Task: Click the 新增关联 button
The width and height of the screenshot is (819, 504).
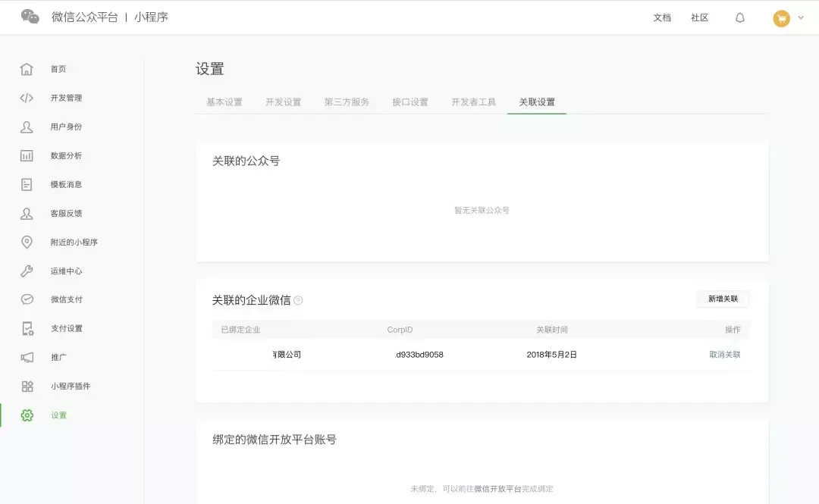Action: [x=723, y=299]
